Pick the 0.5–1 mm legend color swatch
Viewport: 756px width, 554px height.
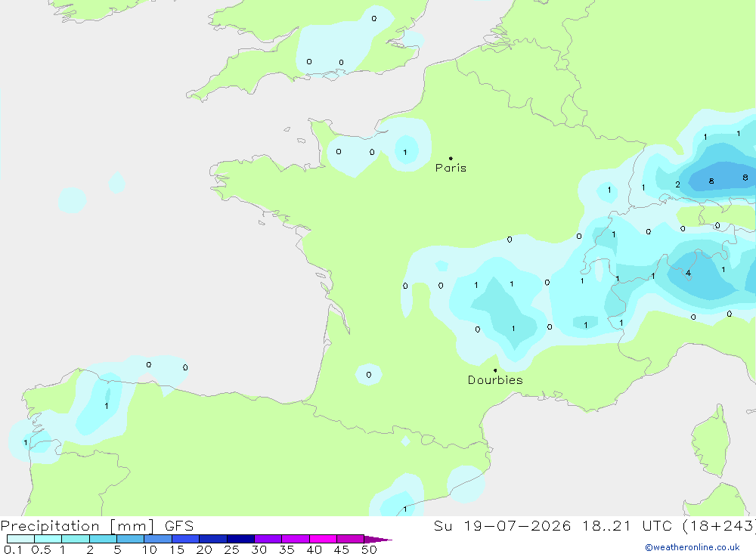pyautogui.click(x=48, y=539)
